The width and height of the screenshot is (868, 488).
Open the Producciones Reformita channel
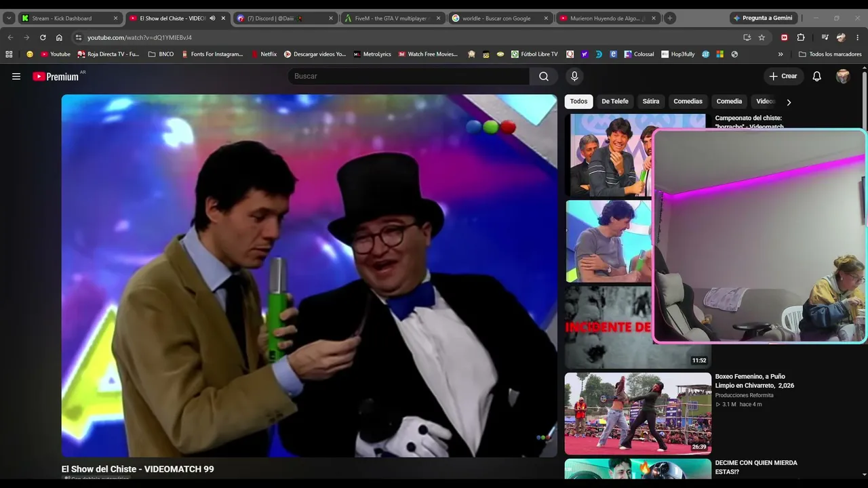pos(744,395)
